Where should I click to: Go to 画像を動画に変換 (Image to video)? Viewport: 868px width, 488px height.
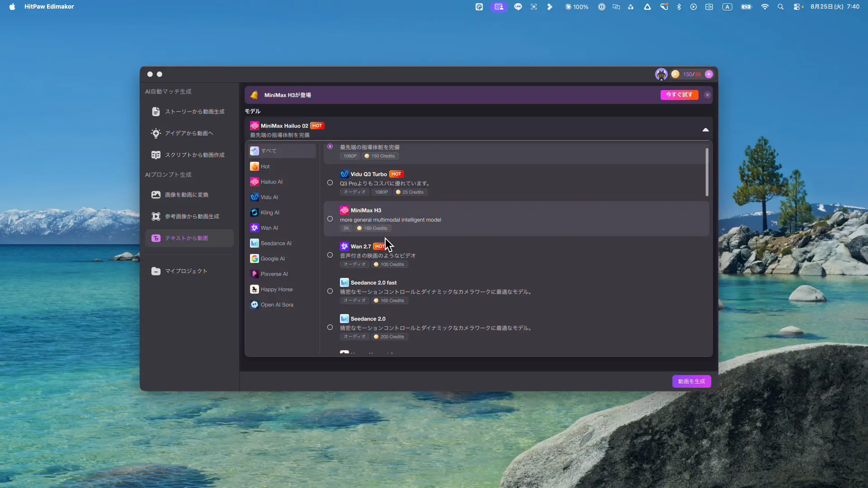click(x=189, y=195)
